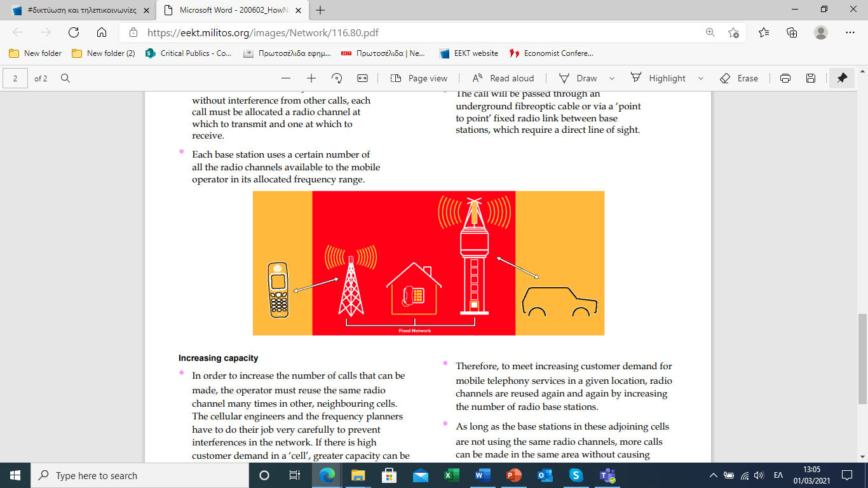Open the EEKT website bookmark

pos(469,53)
